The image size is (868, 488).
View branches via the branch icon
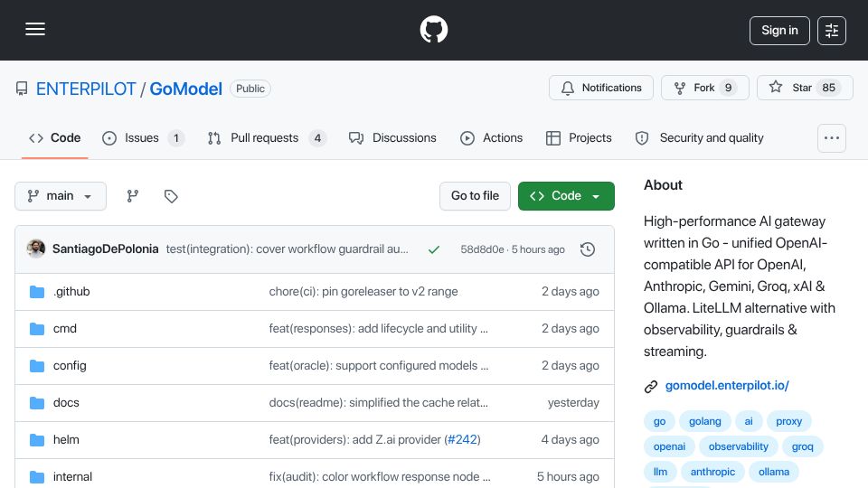click(132, 196)
